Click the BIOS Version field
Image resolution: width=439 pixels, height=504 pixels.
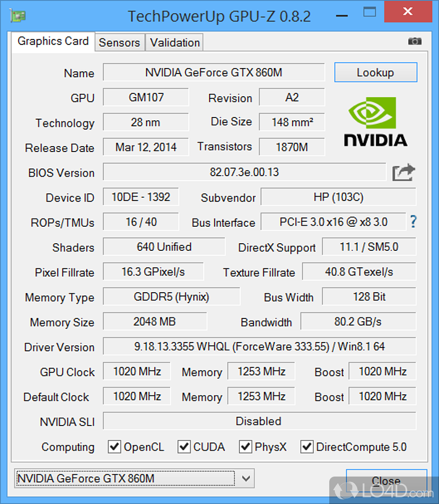(244, 172)
